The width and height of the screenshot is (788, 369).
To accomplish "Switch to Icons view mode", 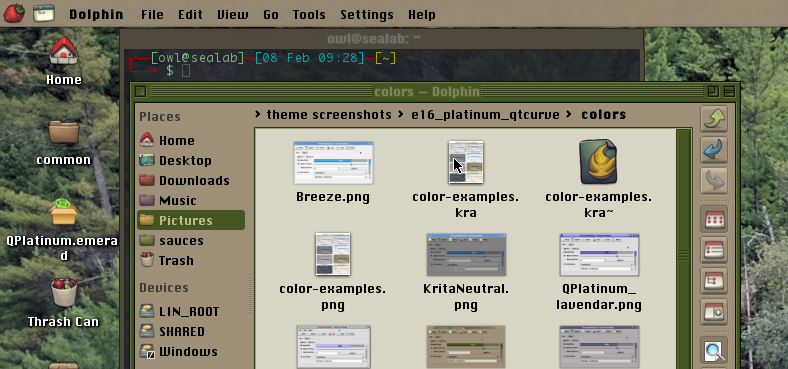I will 714,219.
